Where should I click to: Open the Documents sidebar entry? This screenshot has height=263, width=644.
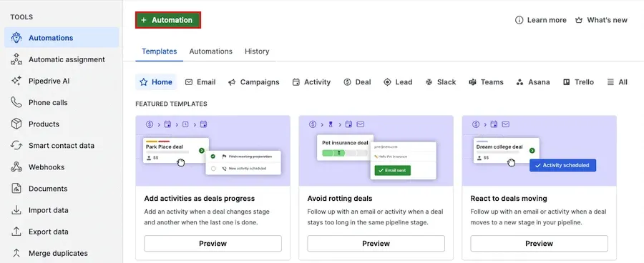pyautogui.click(x=62, y=189)
